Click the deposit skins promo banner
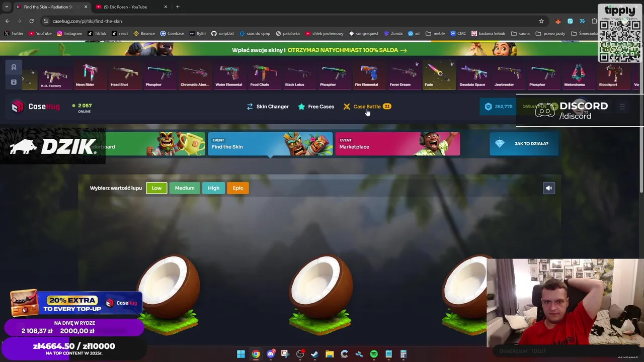Image resolution: width=644 pixels, height=362 pixels. click(319, 50)
